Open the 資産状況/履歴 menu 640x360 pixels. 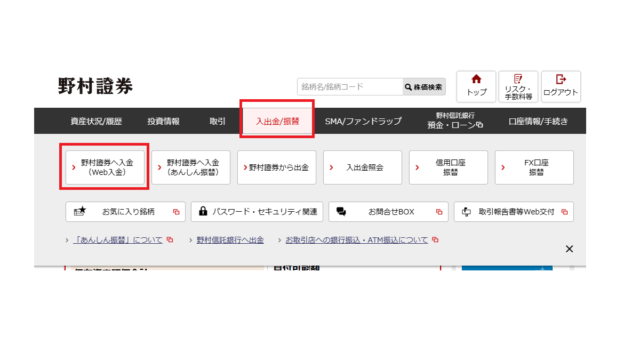coord(96,121)
